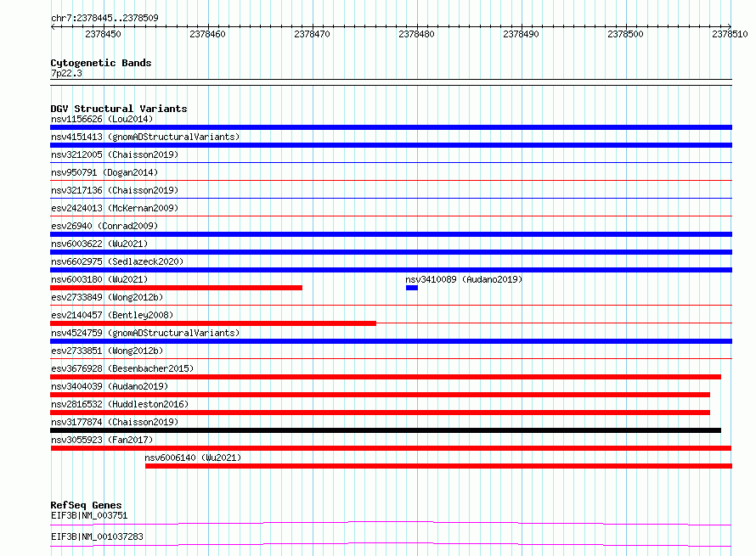This screenshot has height=556, width=756.
Task: Click ruler position 2378460
Action: (208, 34)
